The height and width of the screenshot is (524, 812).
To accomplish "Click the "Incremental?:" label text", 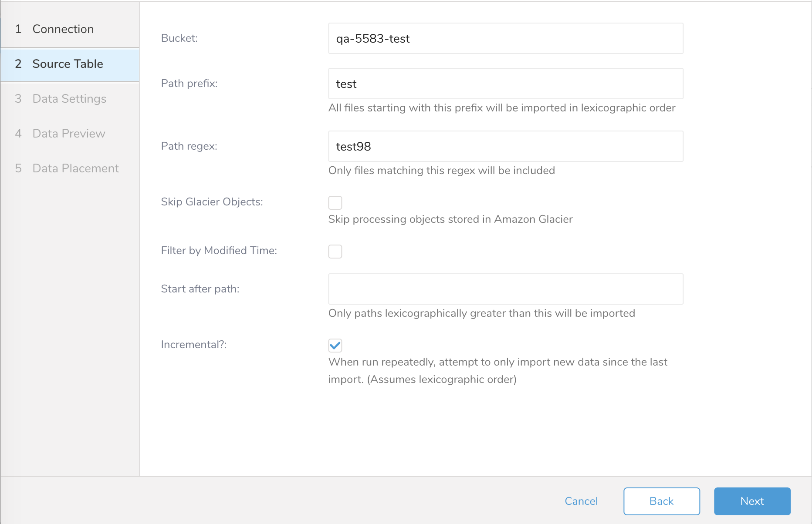I will click(193, 345).
